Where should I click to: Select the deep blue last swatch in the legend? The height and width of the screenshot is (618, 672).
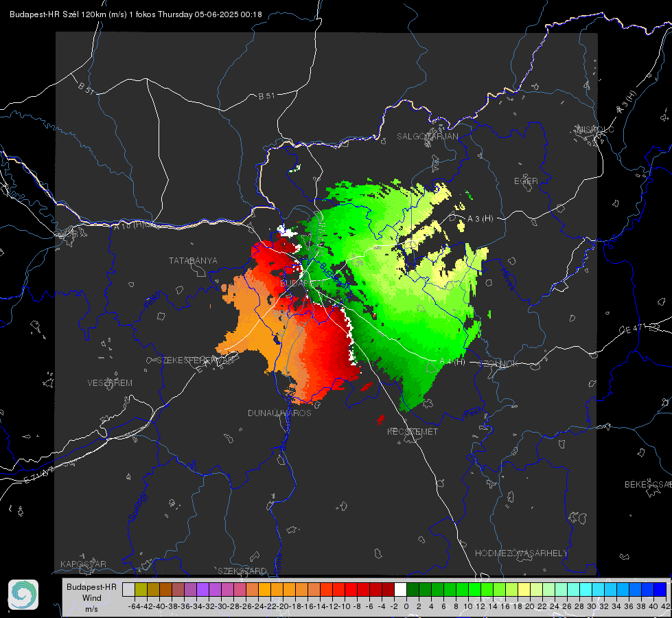pyautogui.click(x=660, y=589)
